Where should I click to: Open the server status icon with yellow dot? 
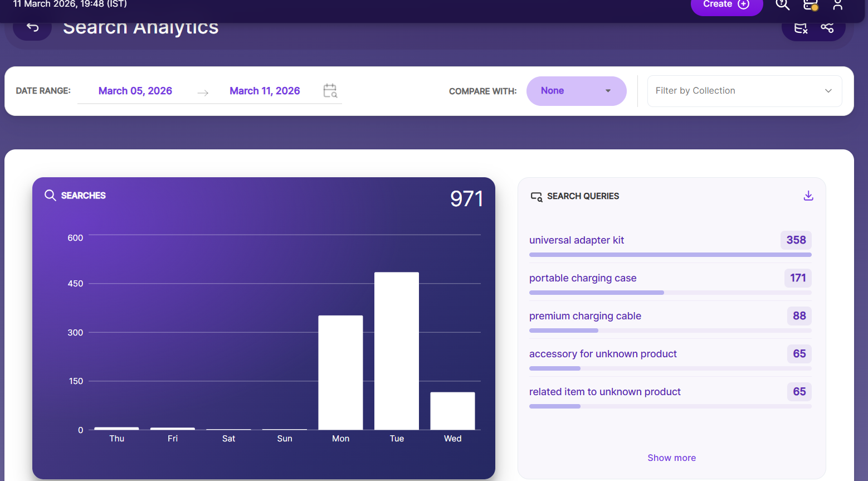(x=811, y=5)
